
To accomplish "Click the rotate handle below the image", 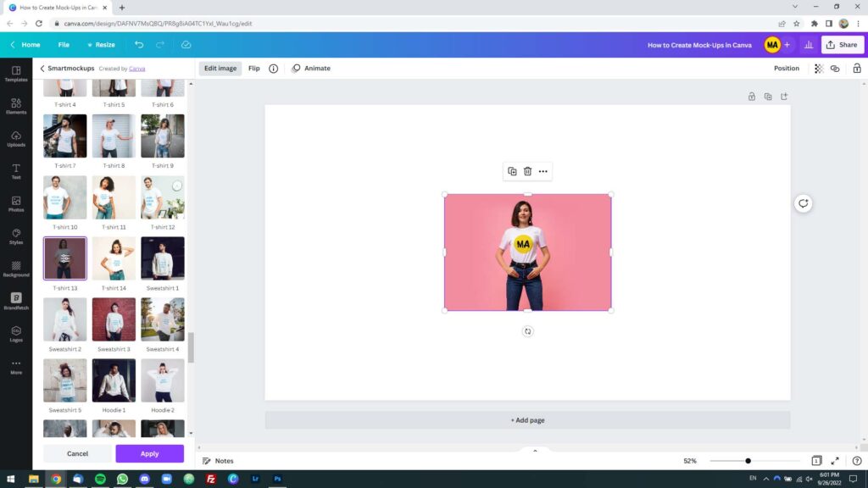I will 527,331.
